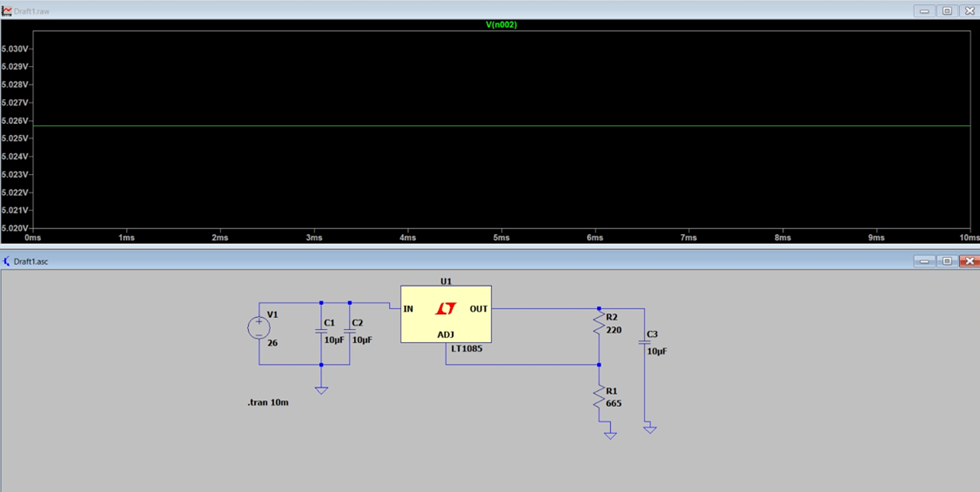980x492 pixels.
Task: Click the Draft1.asc window icon
Action: pyautogui.click(x=8, y=260)
